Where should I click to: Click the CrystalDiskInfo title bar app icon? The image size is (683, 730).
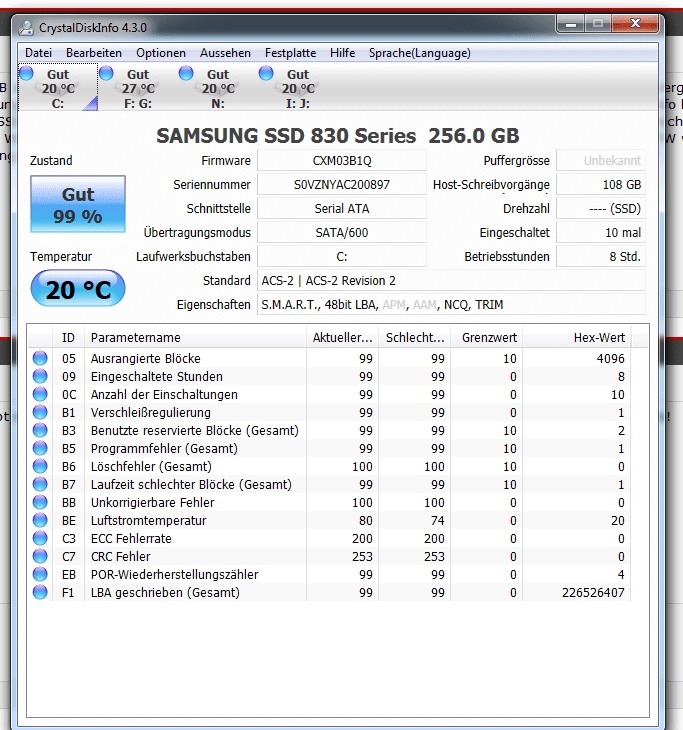[x=26, y=28]
